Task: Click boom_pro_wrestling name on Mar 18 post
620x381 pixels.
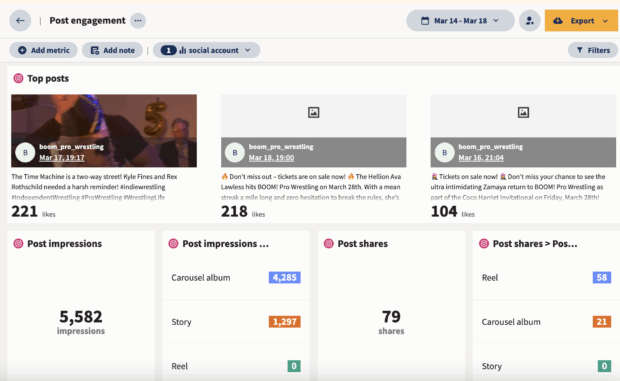Action: pos(281,147)
